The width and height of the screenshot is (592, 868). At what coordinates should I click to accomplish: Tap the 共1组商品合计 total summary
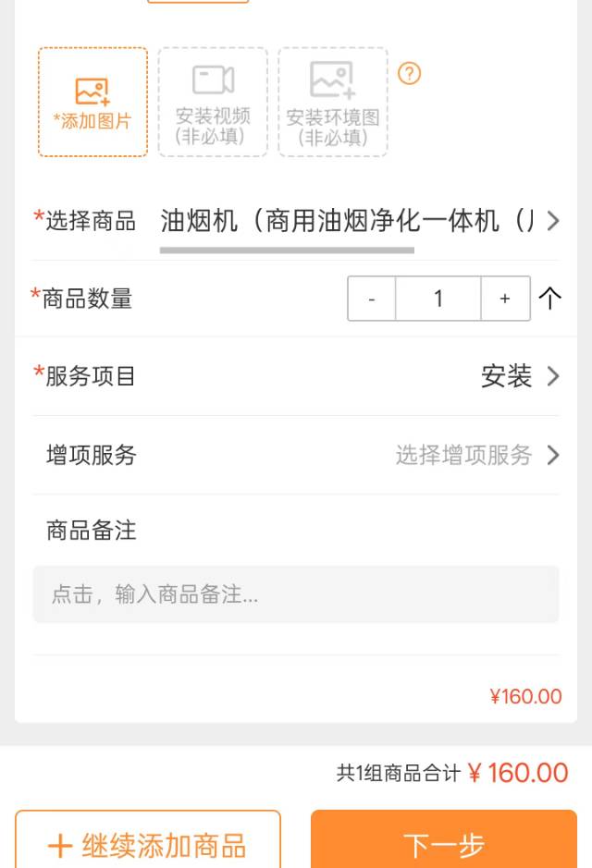(398, 774)
